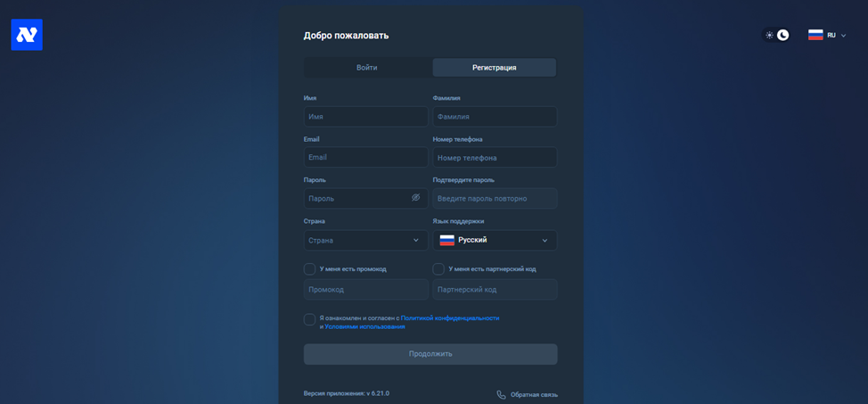
Task: Open the Политикой конфиденциальности link
Action: (x=449, y=317)
